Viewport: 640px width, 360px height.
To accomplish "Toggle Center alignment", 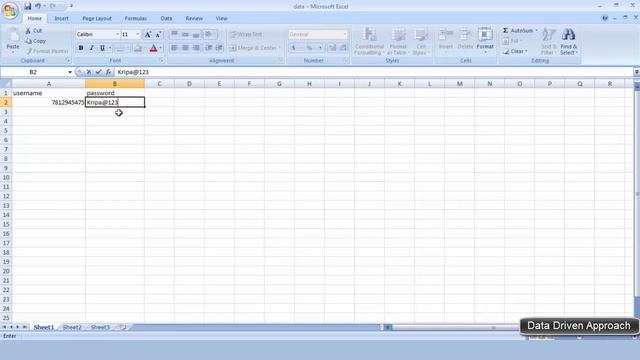I will pos(185,48).
